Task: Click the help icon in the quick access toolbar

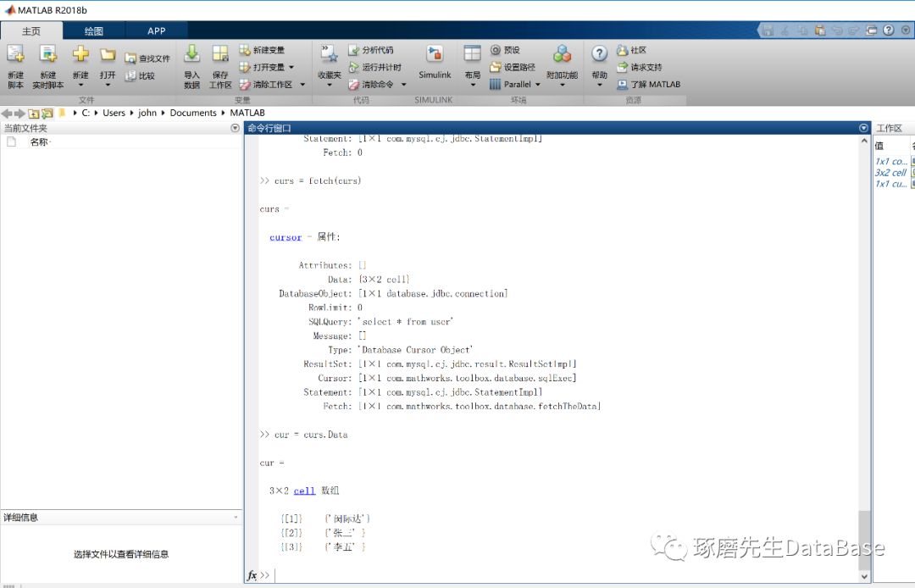Action: (x=888, y=31)
